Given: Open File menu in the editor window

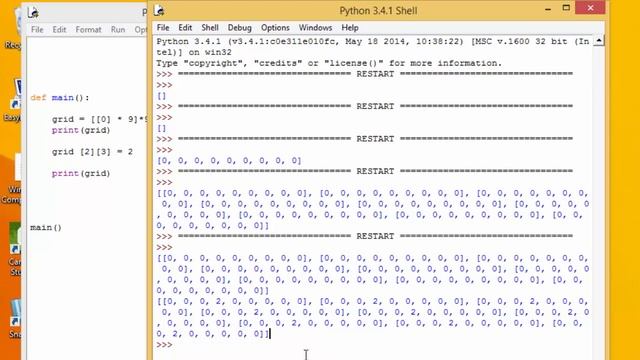Looking at the screenshot, I should (x=37, y=30).
